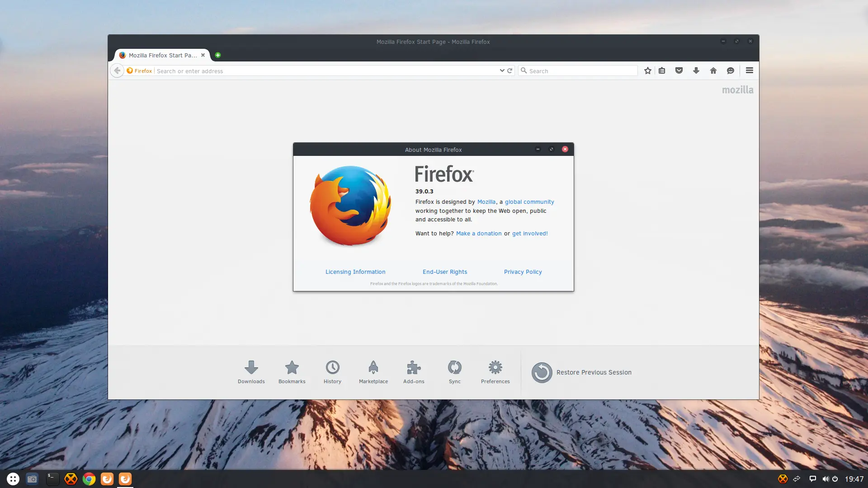Click the get involved! link
This screenshot has width=868, height=488.
click(530, 234)
